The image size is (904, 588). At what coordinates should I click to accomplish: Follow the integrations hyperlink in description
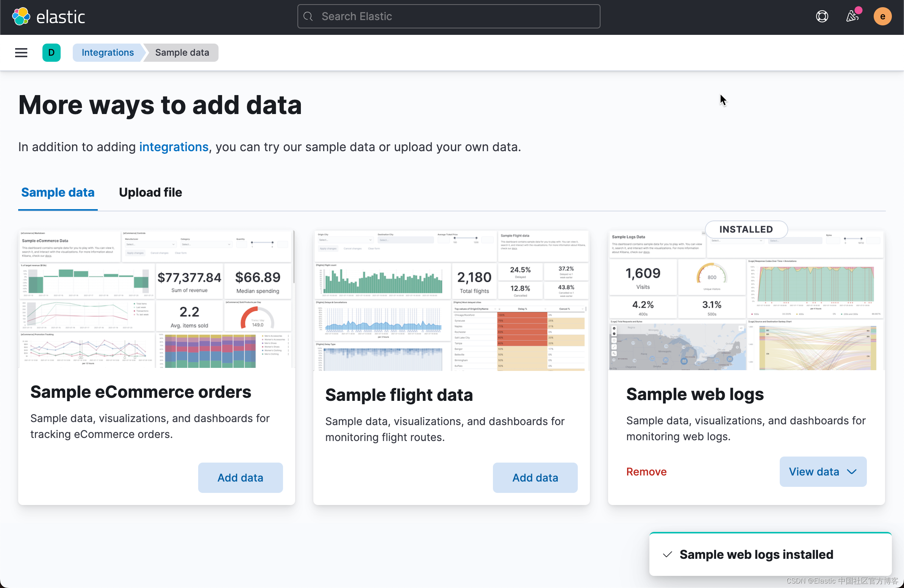click(174, 147)
